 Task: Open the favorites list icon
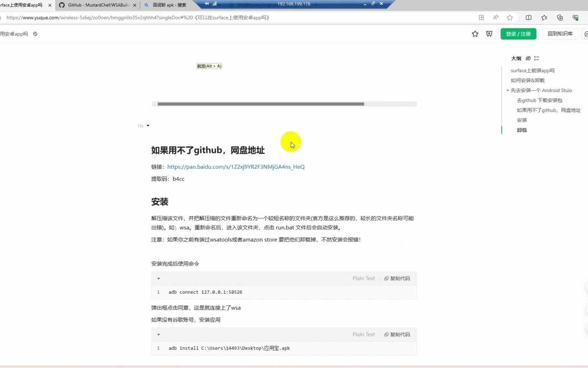click(x=544, y=18)
